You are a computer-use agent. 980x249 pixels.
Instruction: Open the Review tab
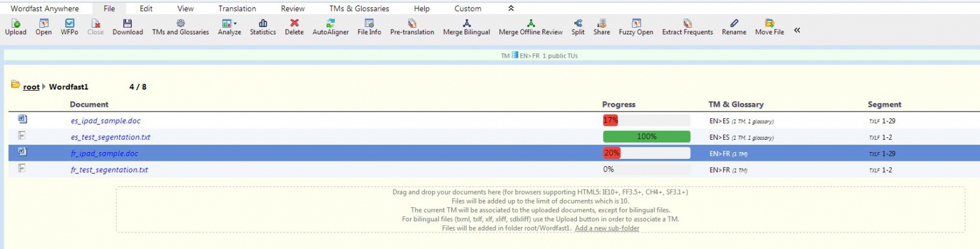(293, 9)
